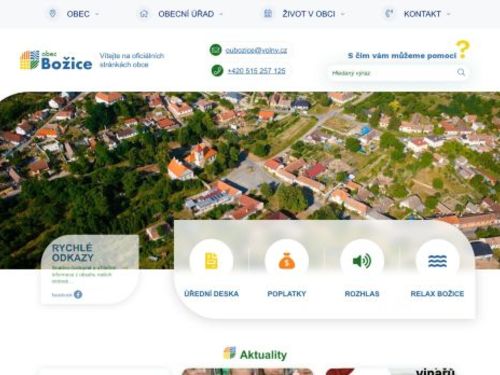Call the +420 515 257 125 phone link
The width and height of the screenshot is (500, 375).
(256, 71)
